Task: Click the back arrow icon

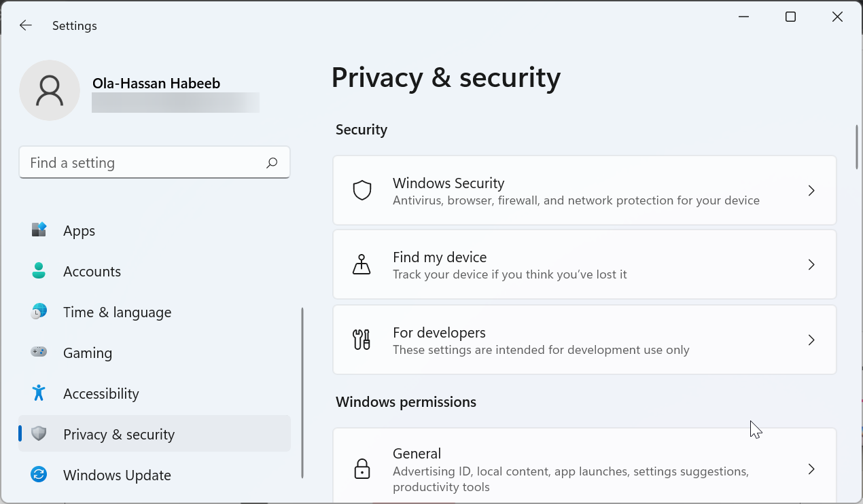Action: pyautogui.click(x=25, y=25)
